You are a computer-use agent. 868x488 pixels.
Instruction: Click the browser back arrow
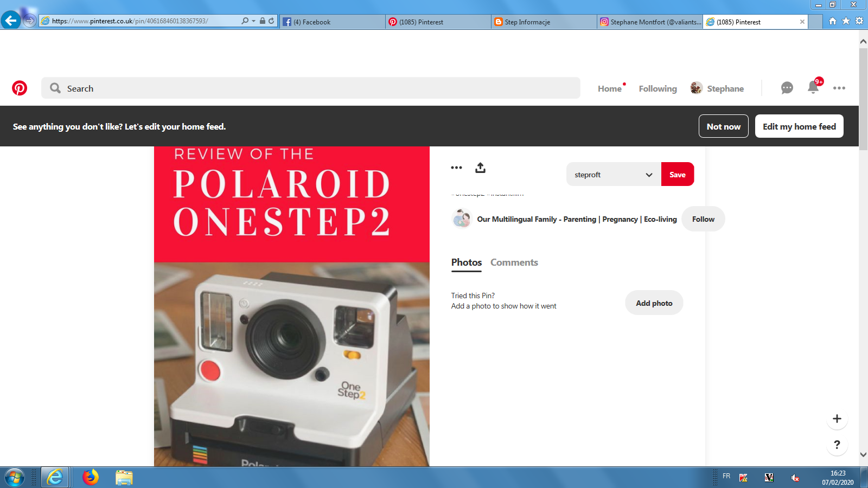(11, 21)
